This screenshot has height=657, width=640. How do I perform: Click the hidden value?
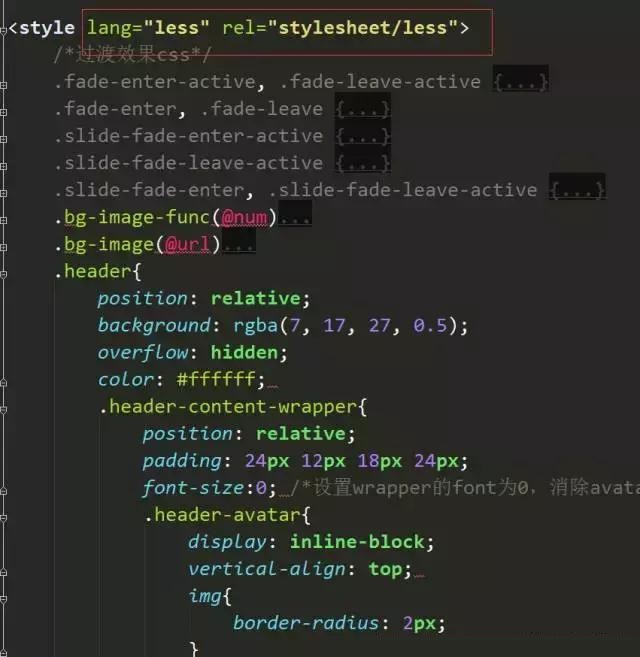pyautogui.click(x=244, y=353)
